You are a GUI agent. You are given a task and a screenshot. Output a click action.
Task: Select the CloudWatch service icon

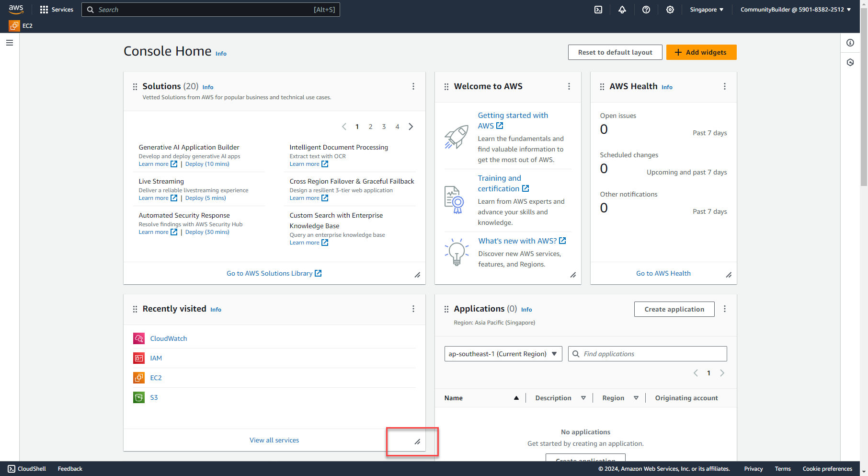pyautogui.click(x=138, y=338)
